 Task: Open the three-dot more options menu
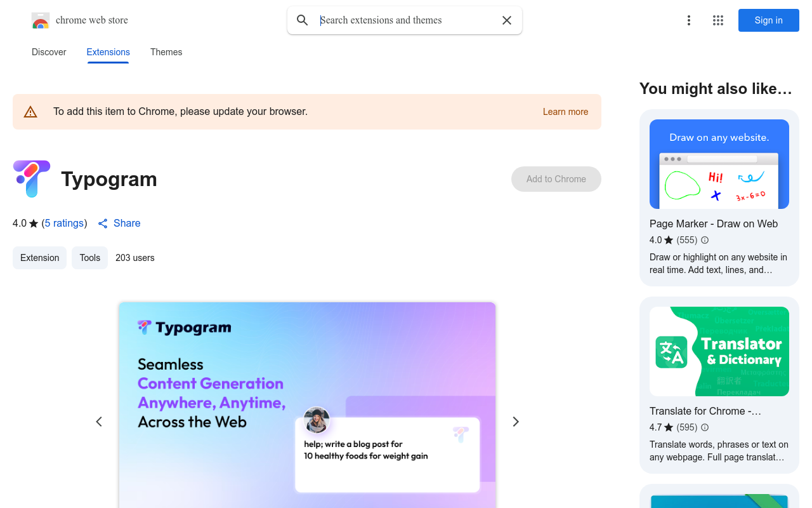(x=689, y=20)
